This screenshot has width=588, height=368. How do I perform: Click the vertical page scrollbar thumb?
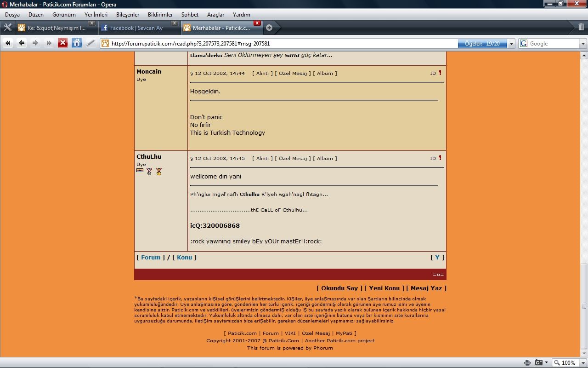[x=584, y=306]
